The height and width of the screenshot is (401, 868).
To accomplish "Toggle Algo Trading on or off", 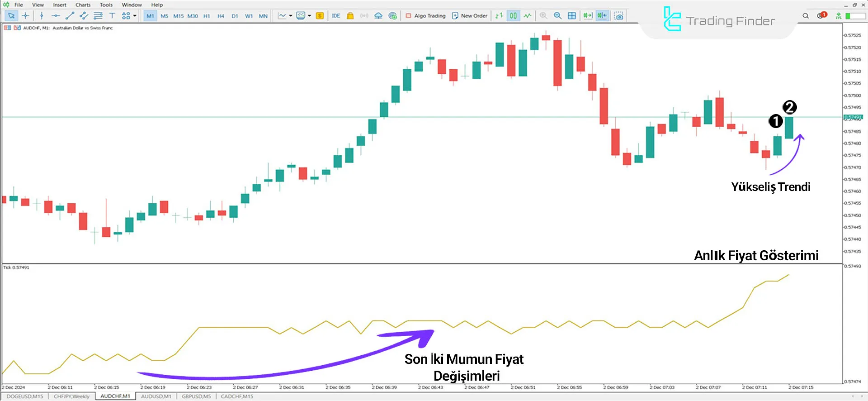I will click(x=425, y=16).
